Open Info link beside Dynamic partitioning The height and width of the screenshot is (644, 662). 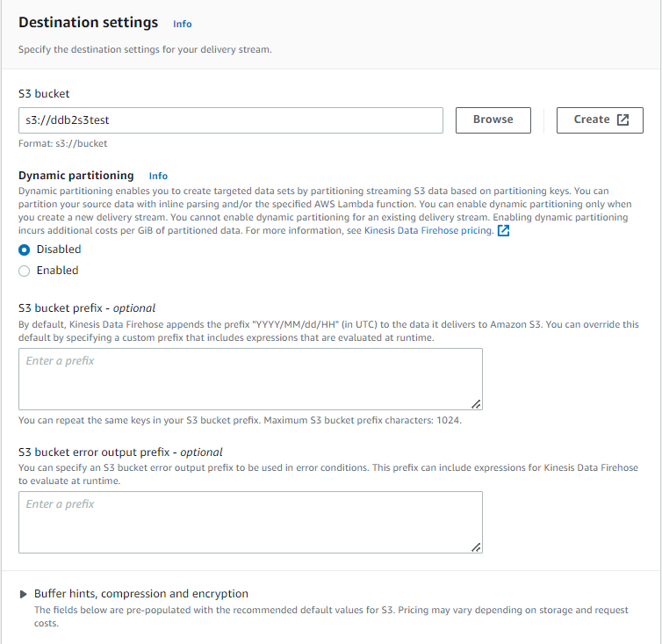[158, 176]
